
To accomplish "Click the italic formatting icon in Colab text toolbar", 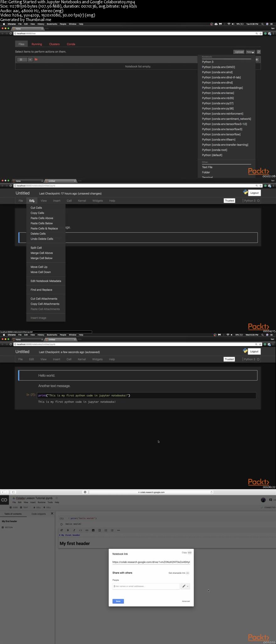I will click(x=74, y=530).
